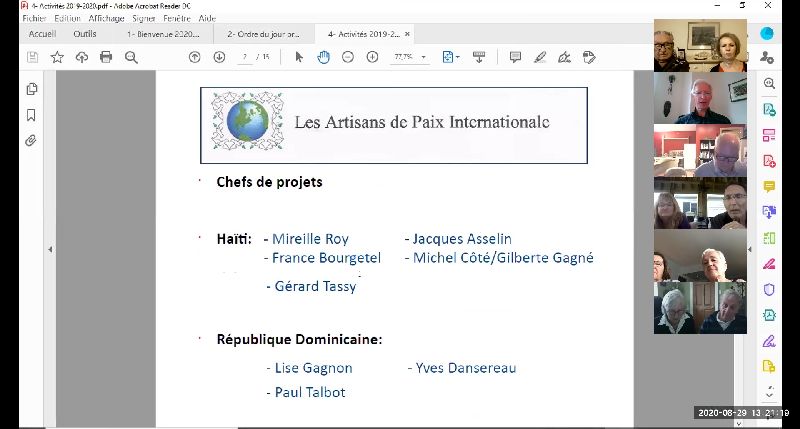Open the page thumbnails panel
Viewport: 800px width, 429px height.
point(32,89)
